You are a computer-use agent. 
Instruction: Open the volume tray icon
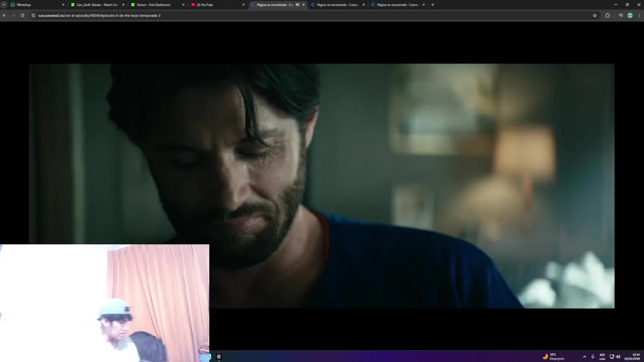[618, 356]
